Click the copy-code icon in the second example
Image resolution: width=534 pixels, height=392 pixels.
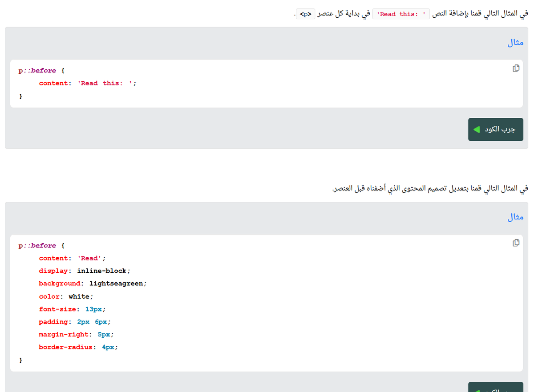click(516, 243)
